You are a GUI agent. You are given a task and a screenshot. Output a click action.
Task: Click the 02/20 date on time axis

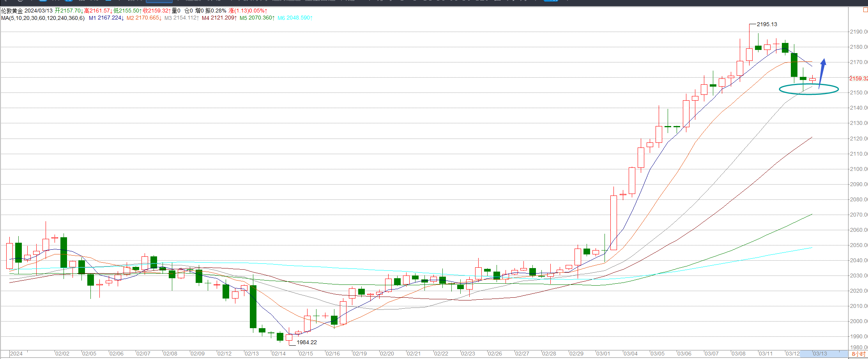click(x=387, y=354)
